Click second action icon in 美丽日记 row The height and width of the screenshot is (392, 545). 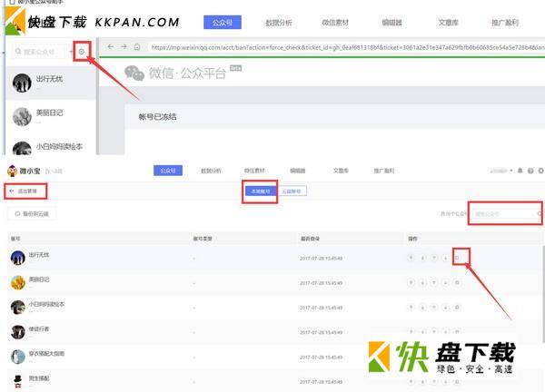tap(422, 282)
